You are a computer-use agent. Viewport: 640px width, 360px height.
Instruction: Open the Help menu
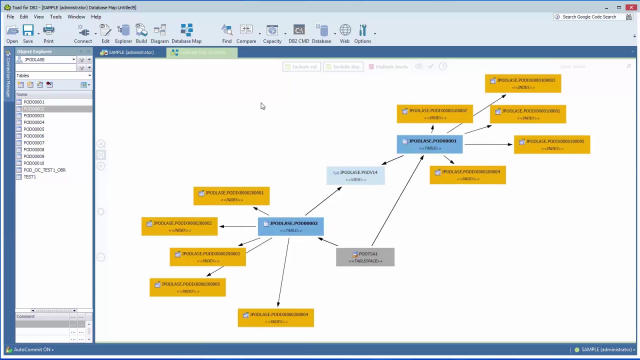96,17
